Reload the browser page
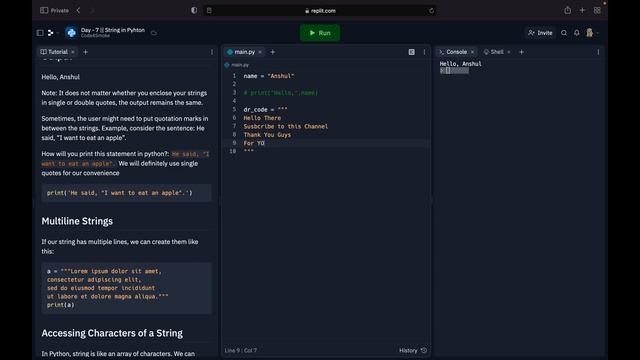Screen dimensions: 640x360 tap(431, 11)
